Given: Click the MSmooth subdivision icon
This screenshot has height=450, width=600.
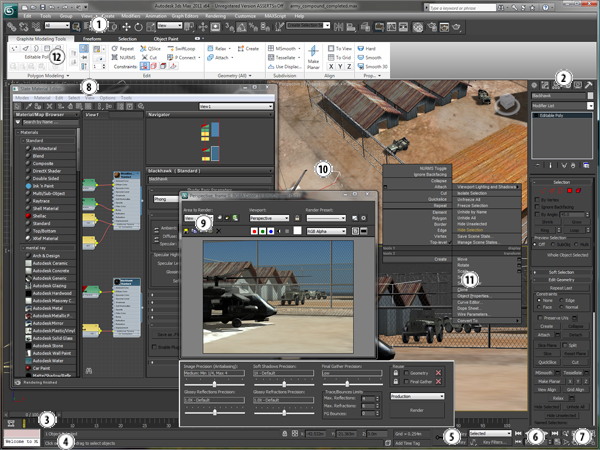Looking at the screenshot, I should tap(273, 47).
